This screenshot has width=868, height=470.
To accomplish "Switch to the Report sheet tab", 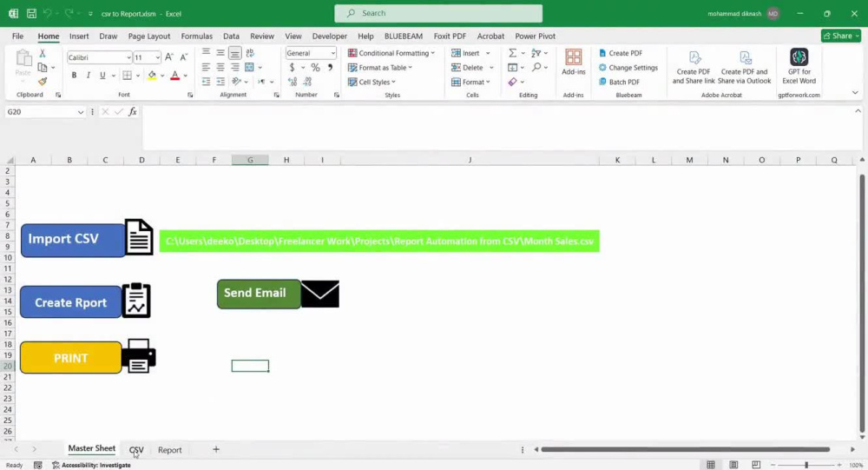I will [169, 449].
